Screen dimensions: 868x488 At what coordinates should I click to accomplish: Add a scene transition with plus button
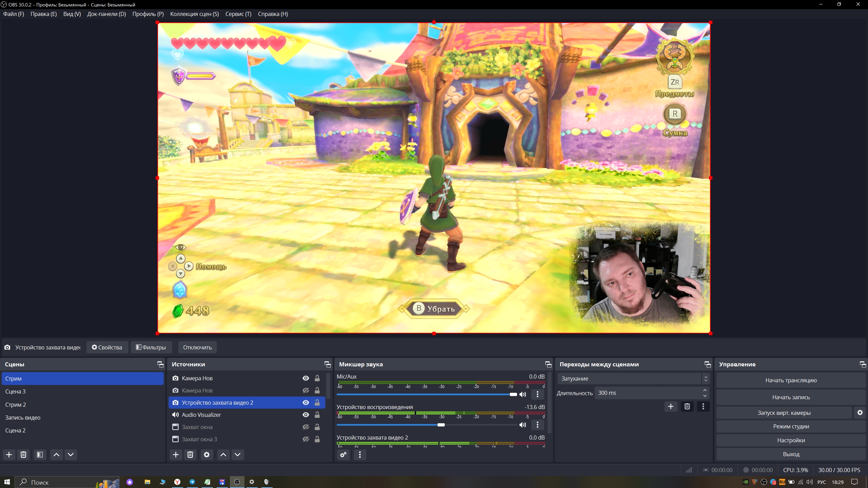click(671, 406)
